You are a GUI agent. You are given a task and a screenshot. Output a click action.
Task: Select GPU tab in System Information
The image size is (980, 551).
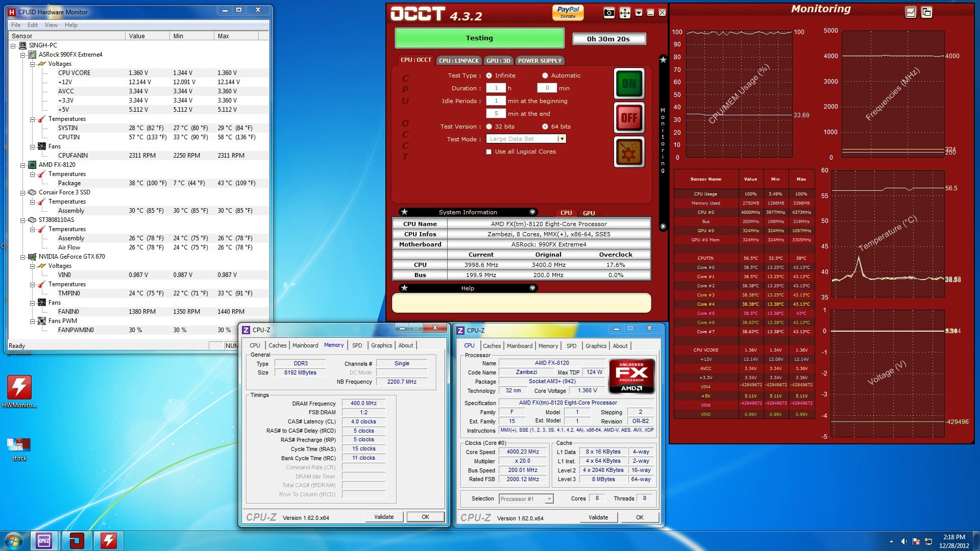(x=589, y=213)
